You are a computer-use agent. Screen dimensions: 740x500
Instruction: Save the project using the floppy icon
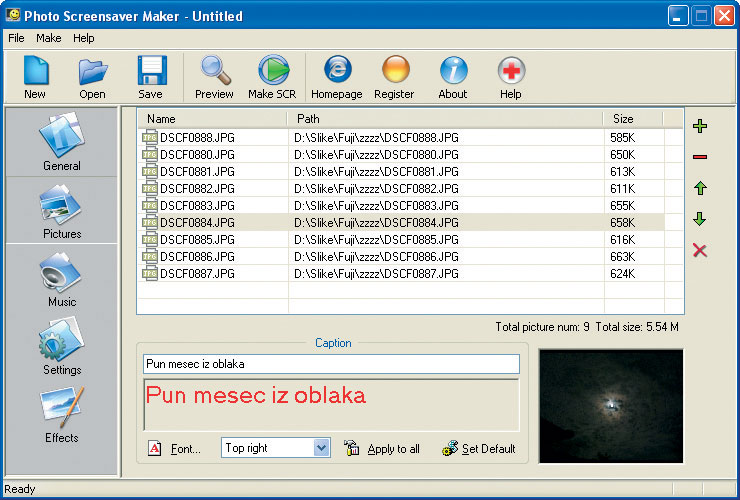(151, 70)
